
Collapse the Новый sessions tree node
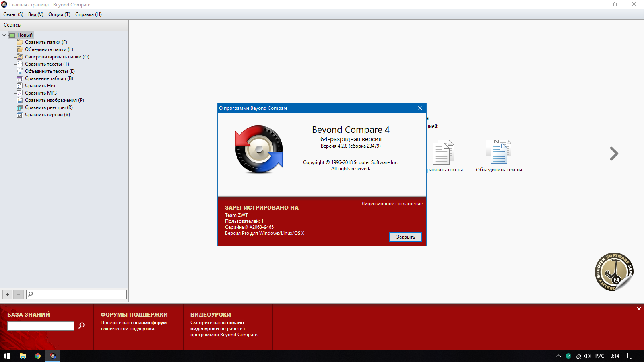coord(4,35)
